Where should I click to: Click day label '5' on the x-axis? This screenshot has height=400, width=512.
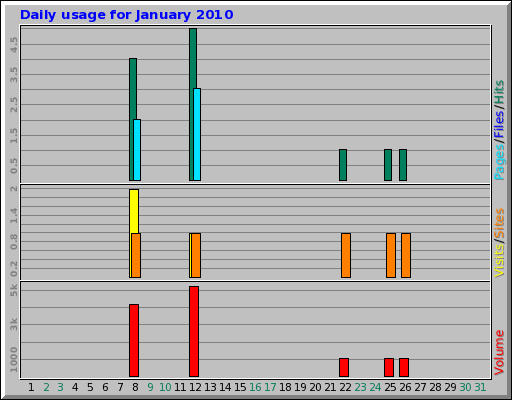tap(90, 387)
